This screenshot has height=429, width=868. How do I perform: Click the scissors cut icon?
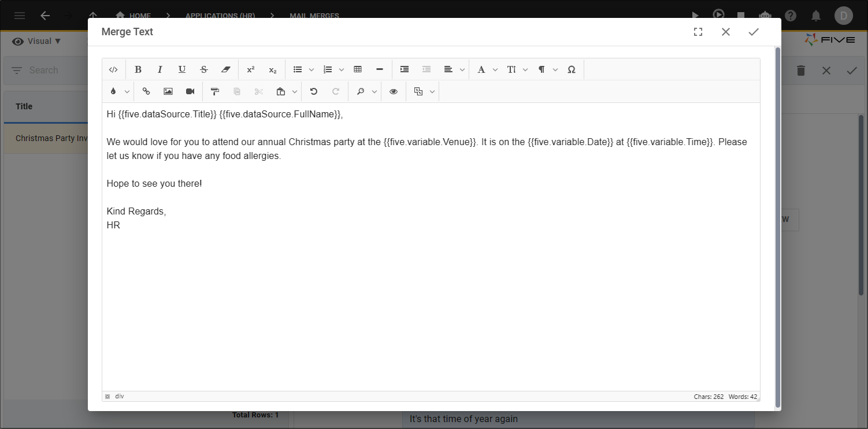pos(259,91)
